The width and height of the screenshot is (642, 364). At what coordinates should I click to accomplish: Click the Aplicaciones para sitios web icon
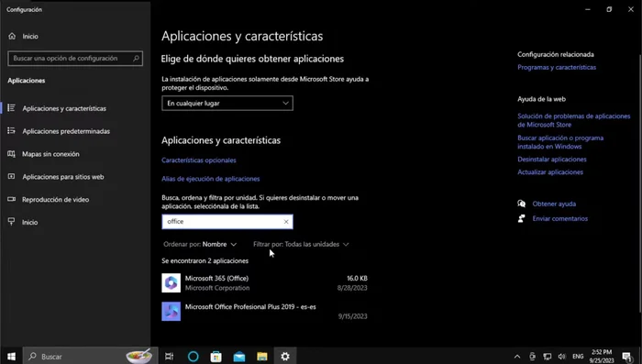click(x=11, y=176)
